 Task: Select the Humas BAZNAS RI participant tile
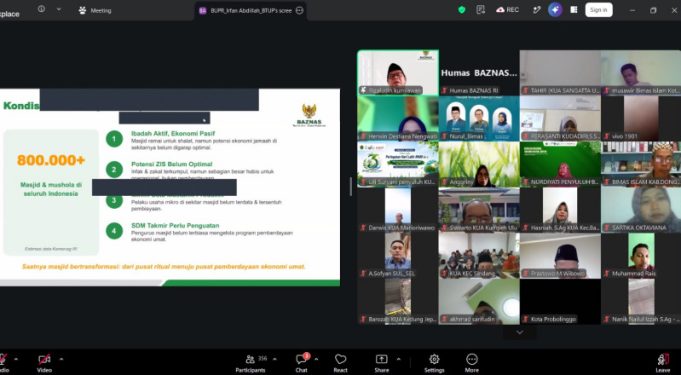pos(479,73)
